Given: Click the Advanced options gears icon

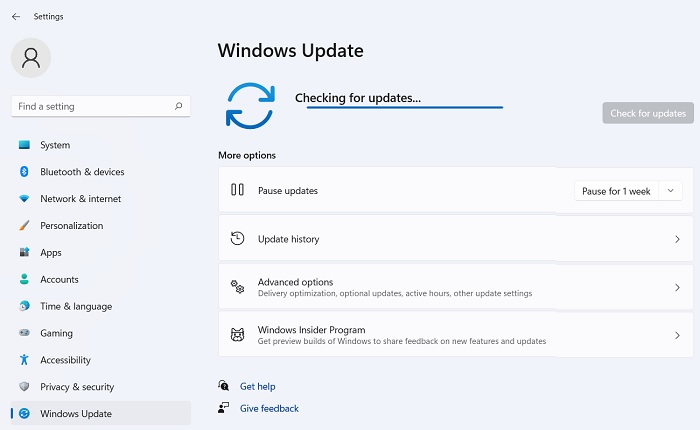Looking at the screenshot, I should click(237, 287).
